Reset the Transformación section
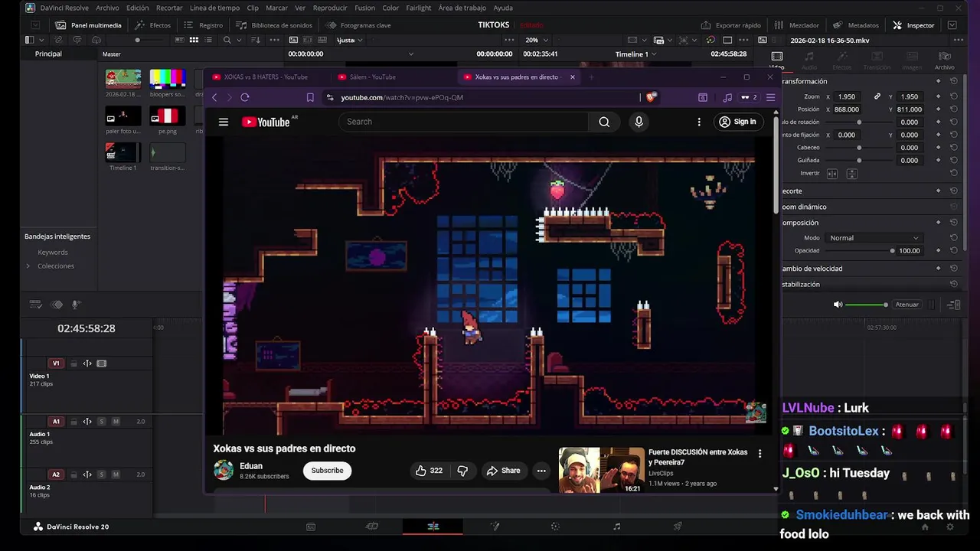Image resolution: width=980 pixels, height=551 pixels. 954,81
